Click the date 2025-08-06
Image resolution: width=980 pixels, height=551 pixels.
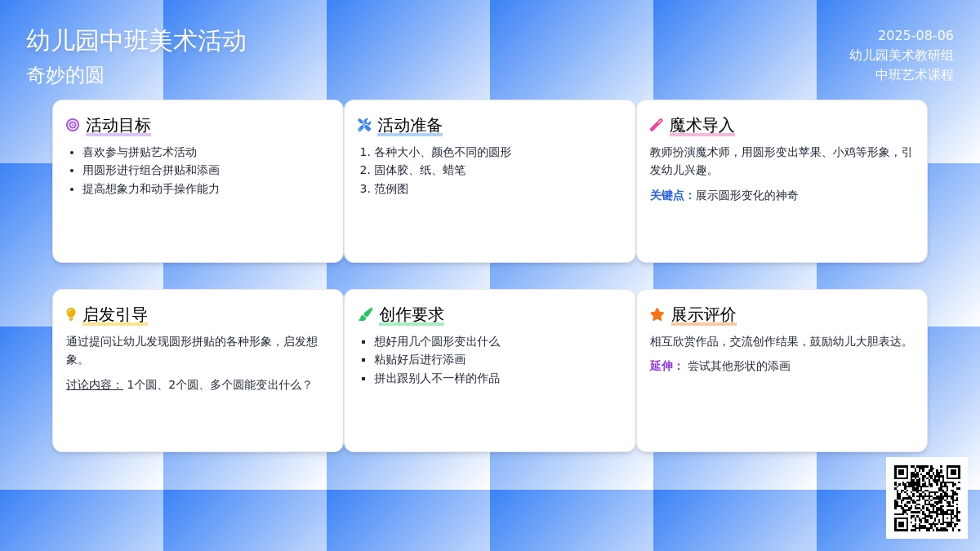tap(915, 36)
